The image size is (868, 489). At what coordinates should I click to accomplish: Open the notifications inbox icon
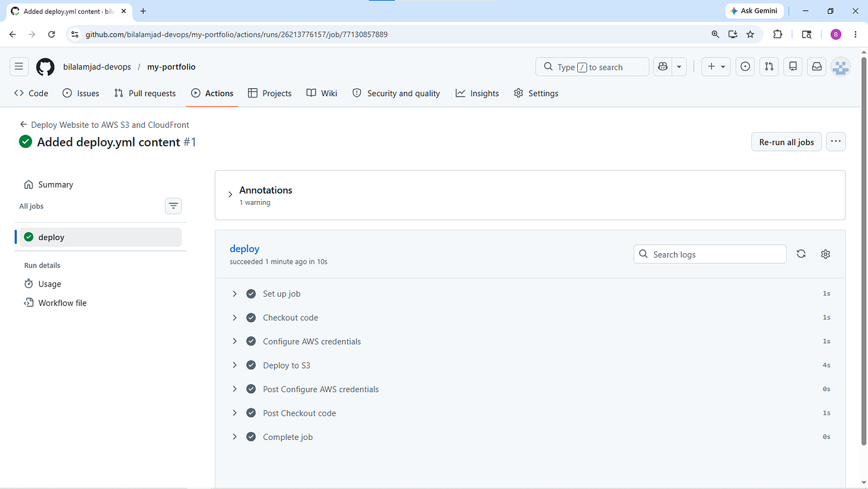(x=817, y=66)
